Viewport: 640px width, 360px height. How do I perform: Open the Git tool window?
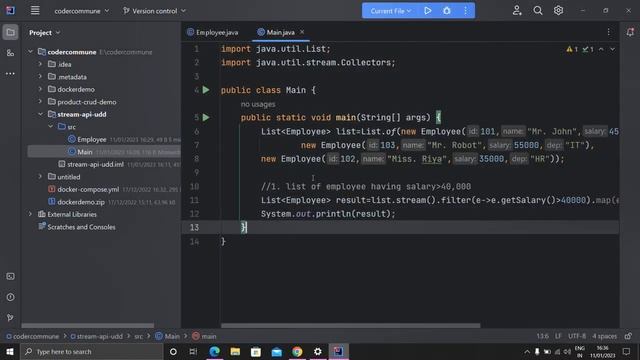click(10, 318)
